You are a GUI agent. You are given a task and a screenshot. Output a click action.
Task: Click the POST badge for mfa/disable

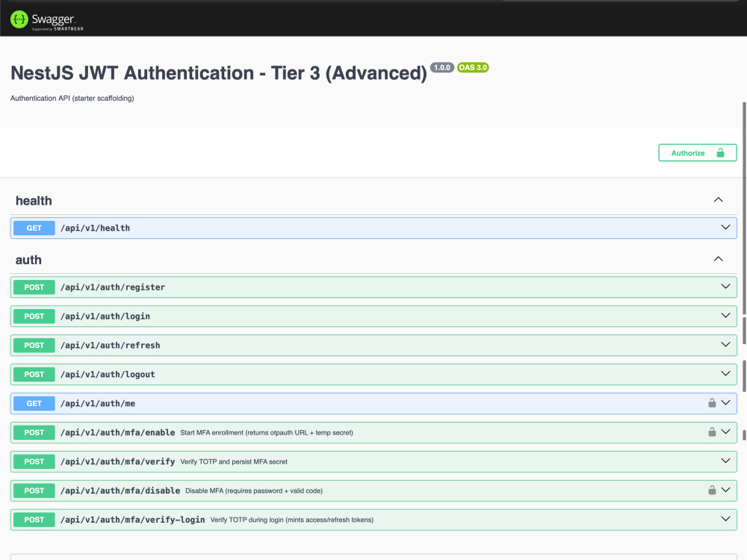click(x=34, y=491)
